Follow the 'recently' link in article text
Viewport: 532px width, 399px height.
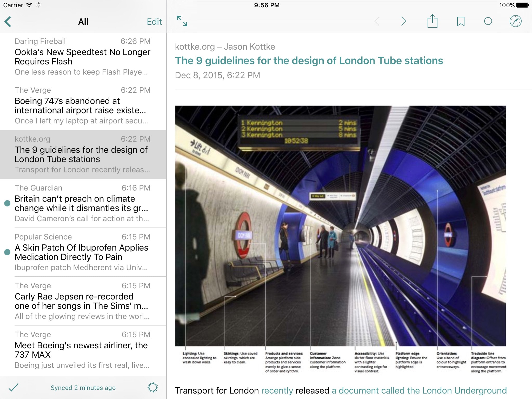click(x=277, y=390)
